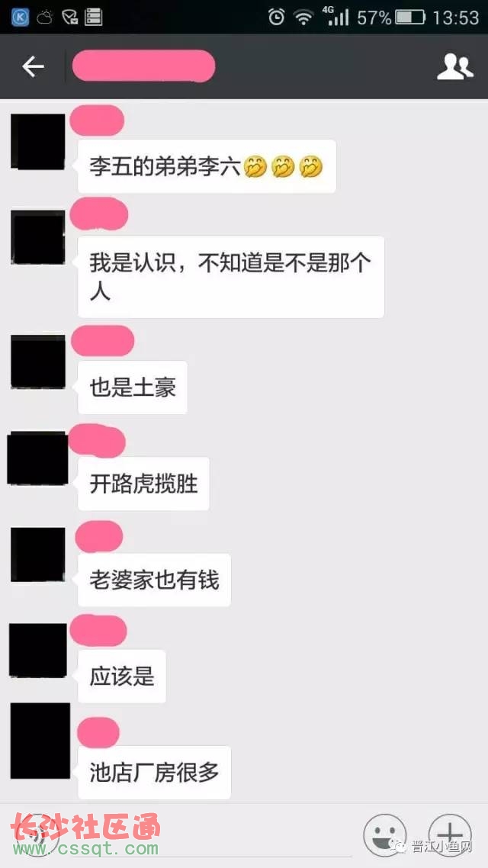Tap the battery indicator in status bar
This screenshot has height=868, width=488.
pyautogui.click(x=410, y=18)
